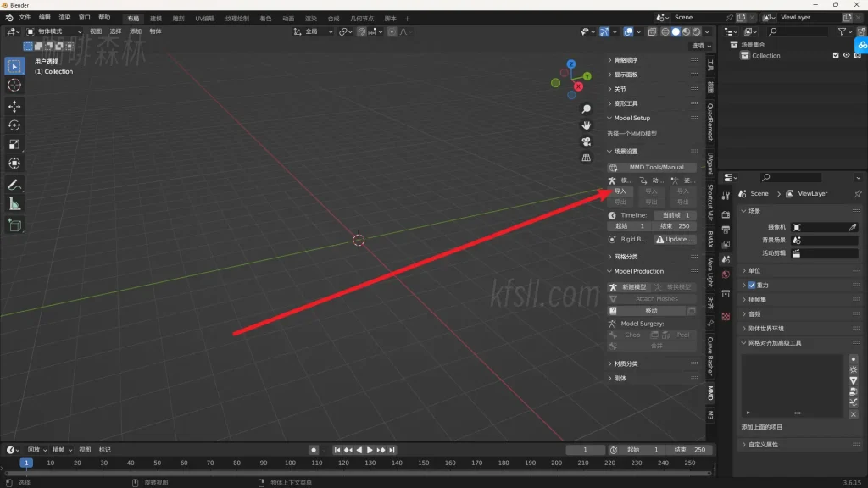Expand the 单位 units section
This screenshot has width=868, height=488.
pos(754,270)
